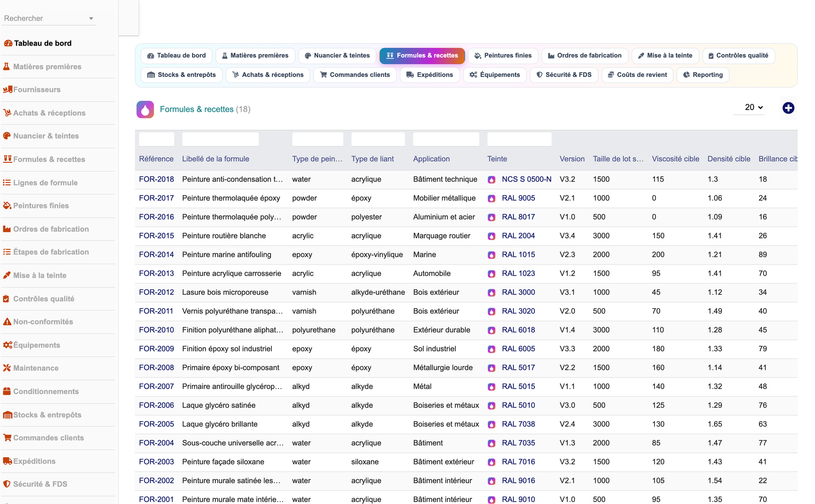Click the palette icon for Nuancier & teintes in sidebar
Viewport: 815px width, 504px height.
point(7,136)
